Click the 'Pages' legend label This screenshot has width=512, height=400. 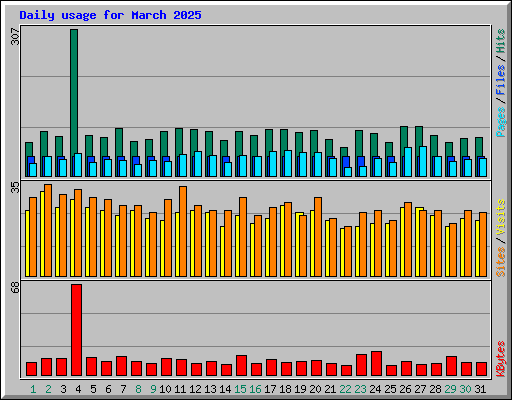click(x=500, y=122)
